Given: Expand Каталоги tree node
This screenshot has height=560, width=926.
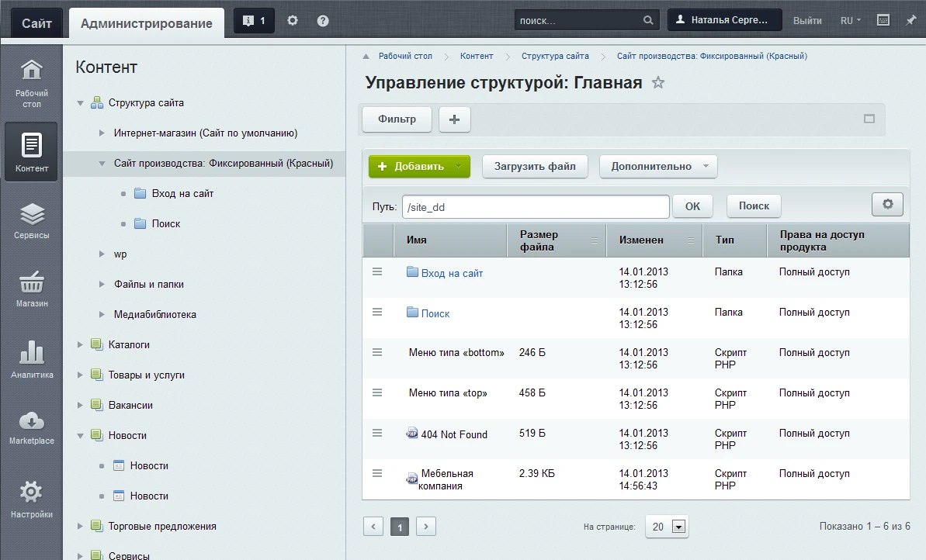Looking at the screenshot, I should 80,344.
